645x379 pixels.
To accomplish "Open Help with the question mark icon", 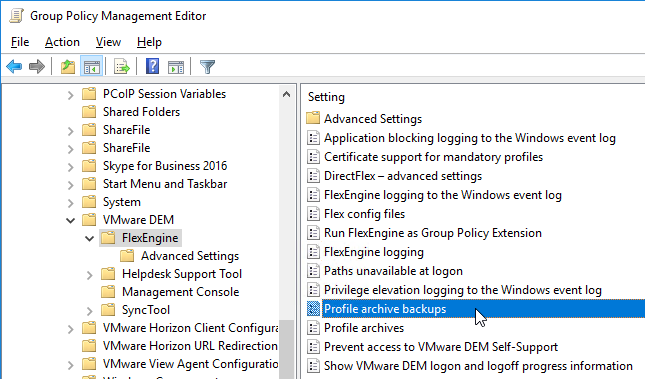I will 153,66.
